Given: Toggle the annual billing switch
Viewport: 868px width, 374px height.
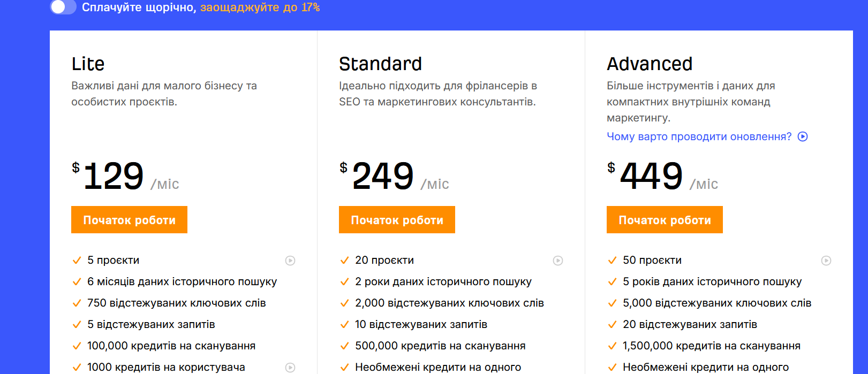Looking at the screenshot, I should [x=63, y=7].
